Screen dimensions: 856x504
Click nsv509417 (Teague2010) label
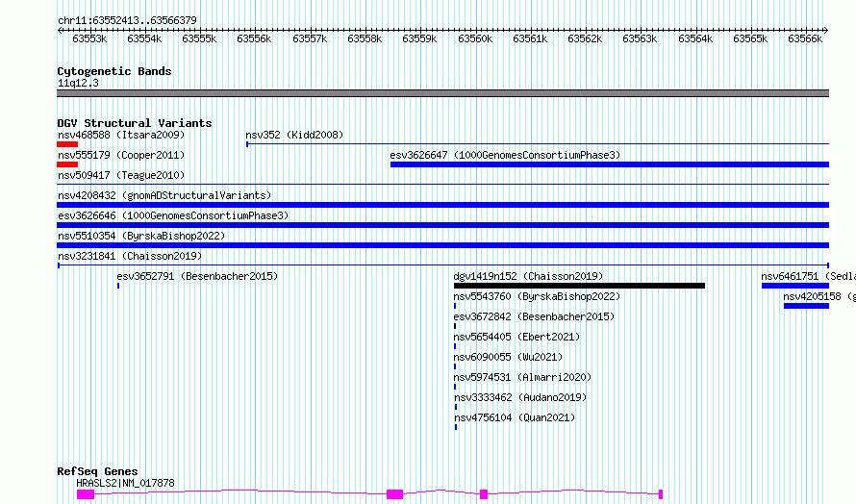point(121,175)
